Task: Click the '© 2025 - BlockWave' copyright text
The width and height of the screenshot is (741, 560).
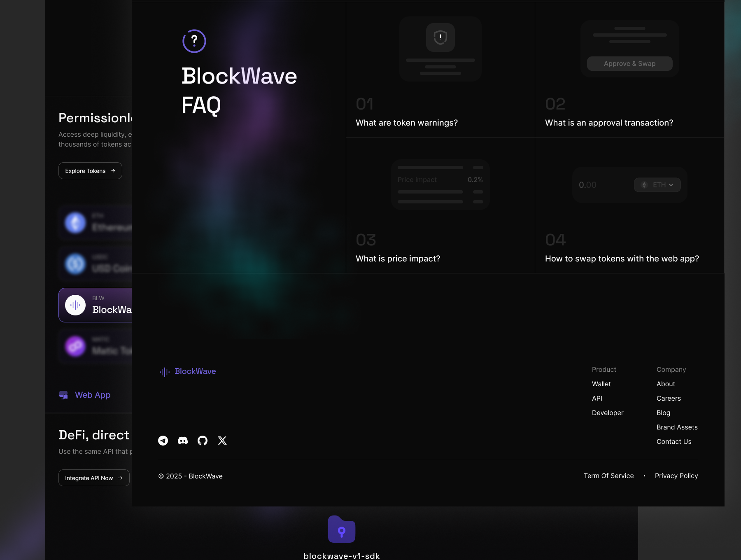Action: pyautogui.click(x=191, y=476)
